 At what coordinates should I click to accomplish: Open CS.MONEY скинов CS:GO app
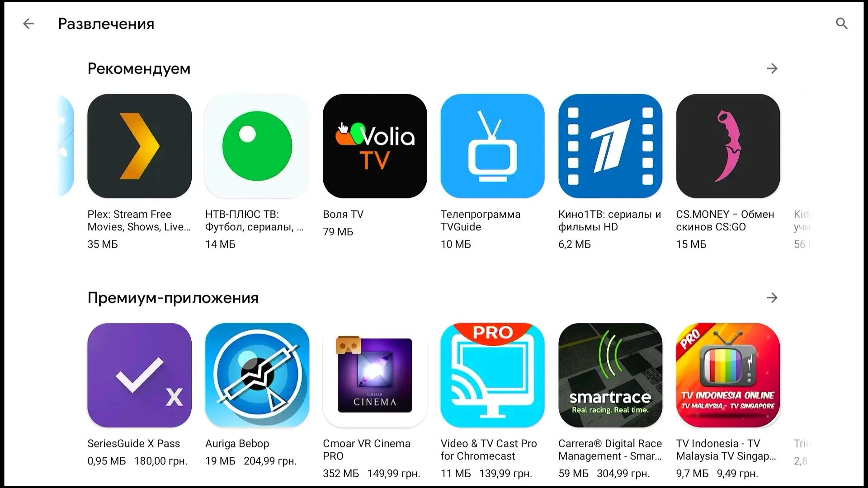728,146
